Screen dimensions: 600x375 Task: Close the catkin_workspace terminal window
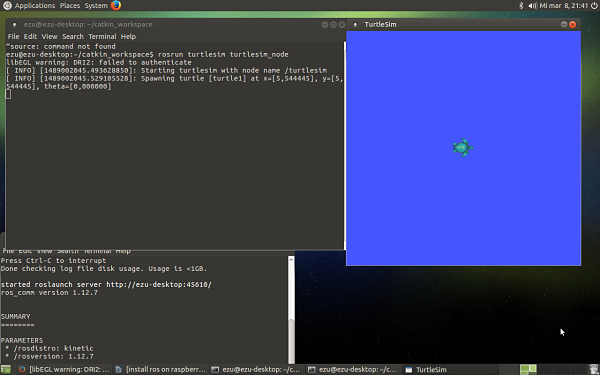click(342, 24)
